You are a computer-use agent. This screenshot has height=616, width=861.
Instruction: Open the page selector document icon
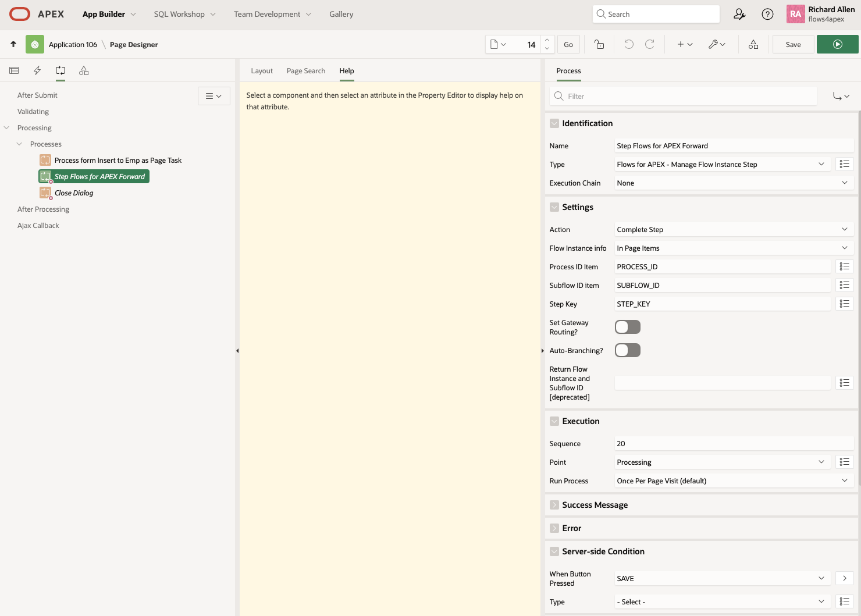coord(498,44)
